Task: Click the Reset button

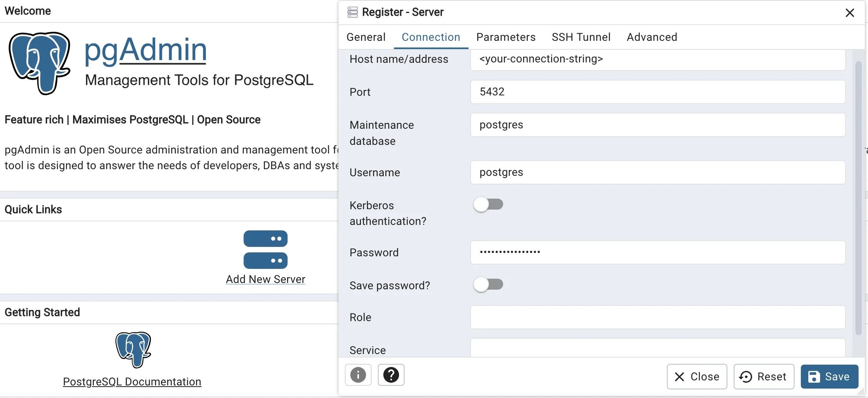Action: pyautogui.click(x=764, y=376)
